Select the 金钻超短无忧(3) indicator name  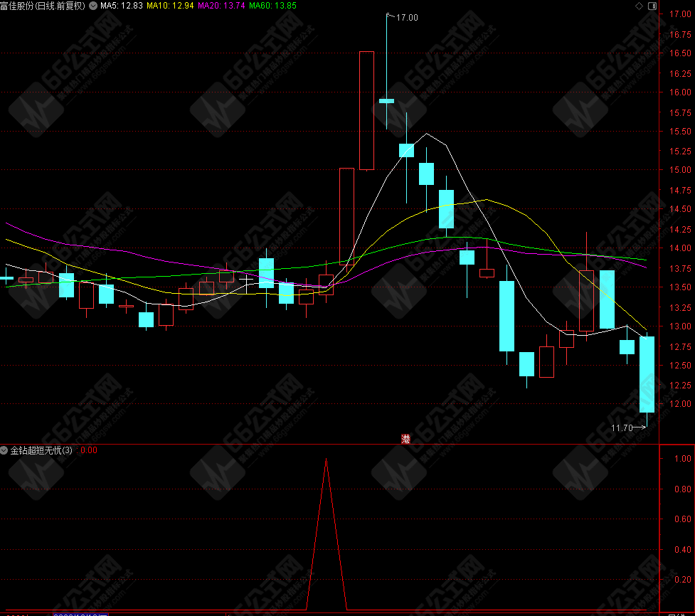pyautogui.click(x=41, y=450)
